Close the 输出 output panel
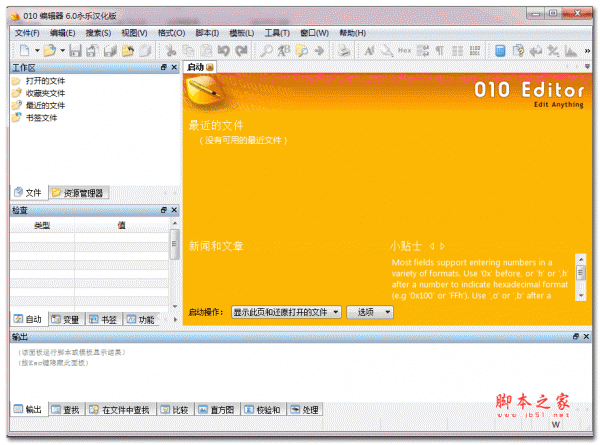 (586, 336)
